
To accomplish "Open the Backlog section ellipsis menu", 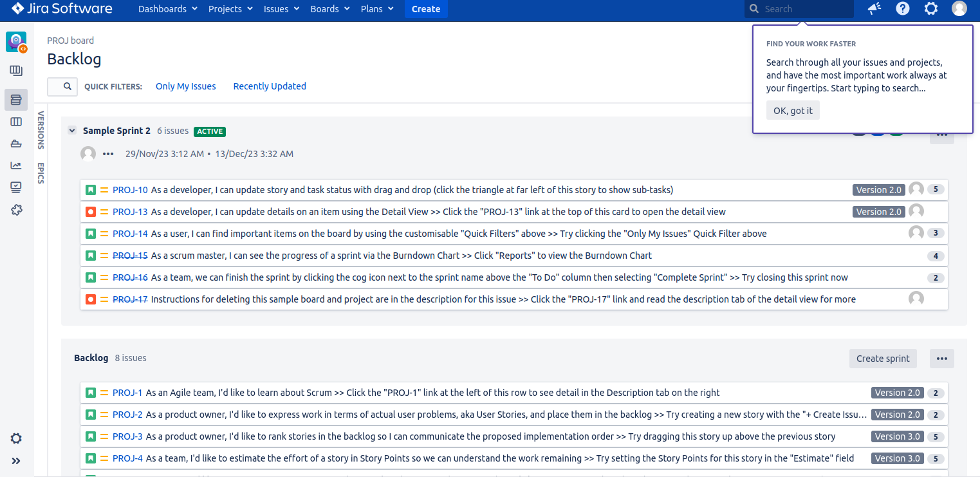I will click(x=942, y=359).
